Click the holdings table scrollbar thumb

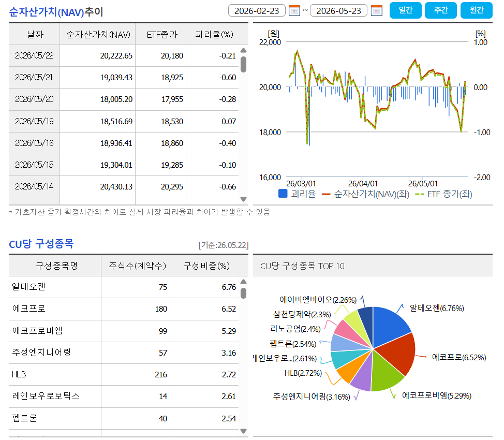[x=243, y=294]
